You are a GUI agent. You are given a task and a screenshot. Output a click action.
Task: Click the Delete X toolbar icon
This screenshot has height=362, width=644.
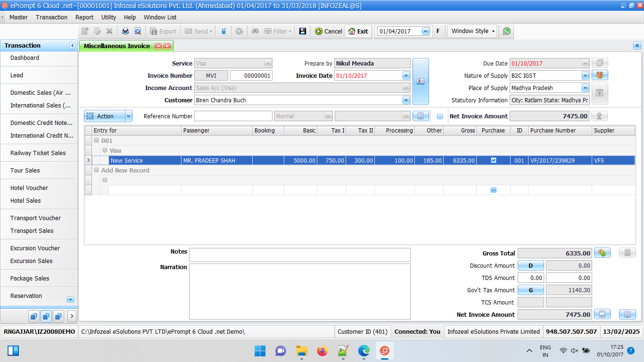[x=109, y=31]
